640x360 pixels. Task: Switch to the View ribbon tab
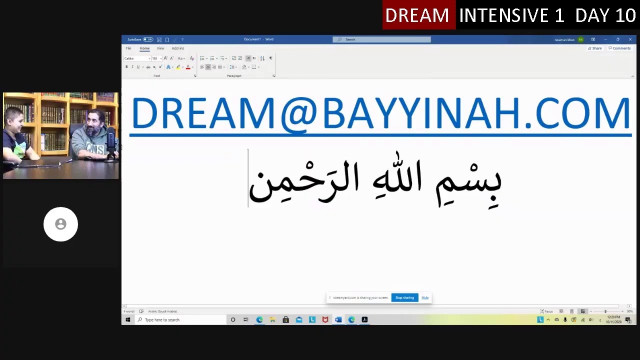click(x=160, y=48)
